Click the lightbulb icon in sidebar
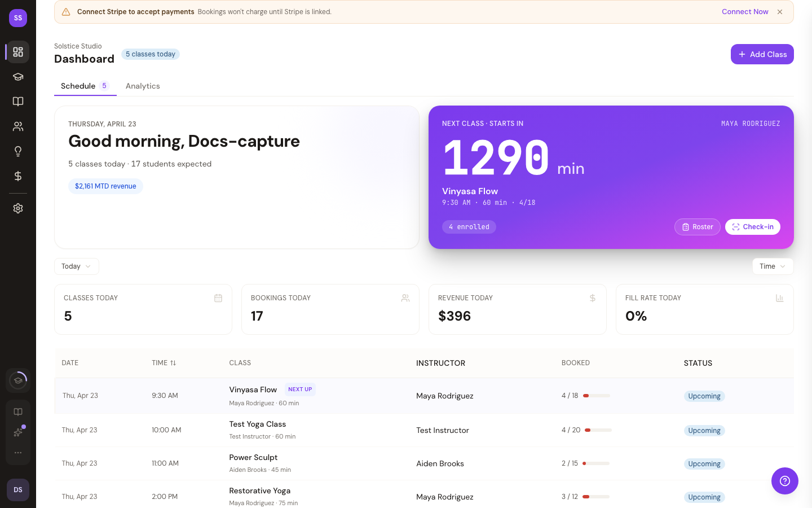 coord(18,151)
